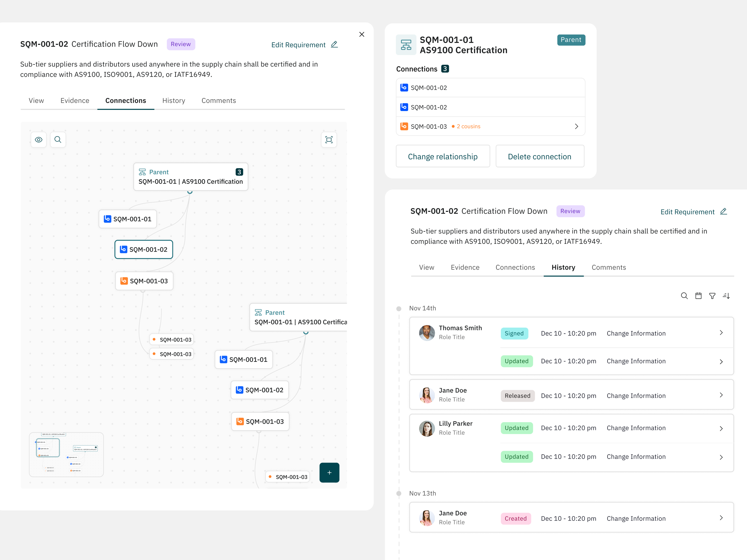Expand Thomas Smith Signed entry

[721, 333]
